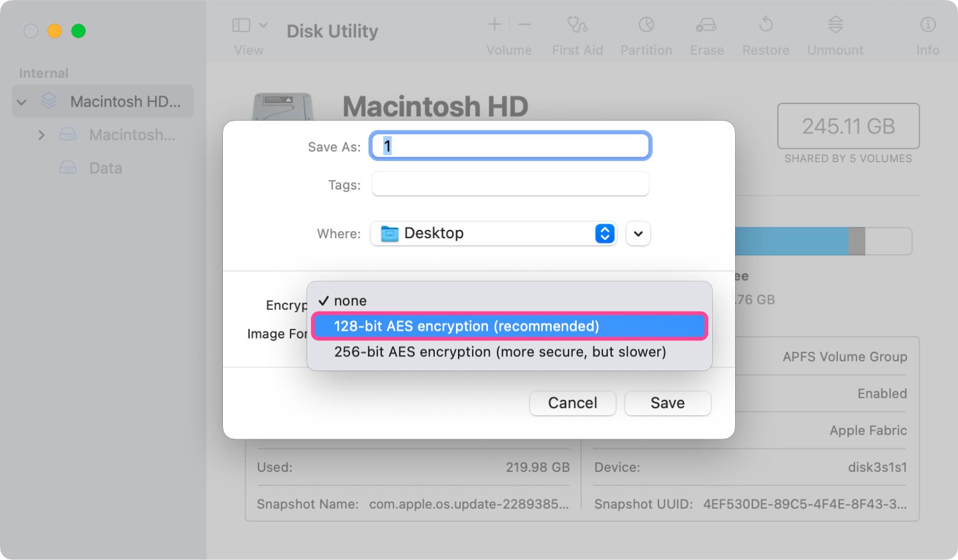Select the Data volume in sidebar

pyautogui.click(x=105, y=168)
